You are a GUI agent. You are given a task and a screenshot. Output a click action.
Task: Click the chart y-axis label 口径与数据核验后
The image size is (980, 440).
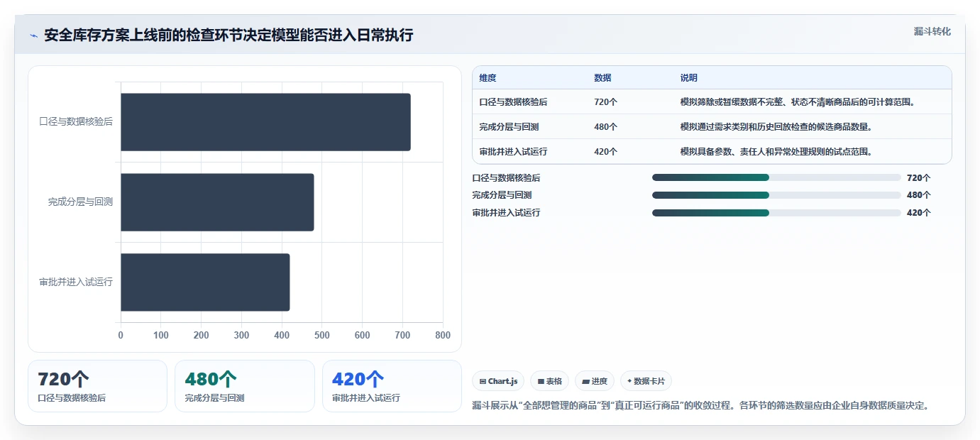click(x=76, y=122)
